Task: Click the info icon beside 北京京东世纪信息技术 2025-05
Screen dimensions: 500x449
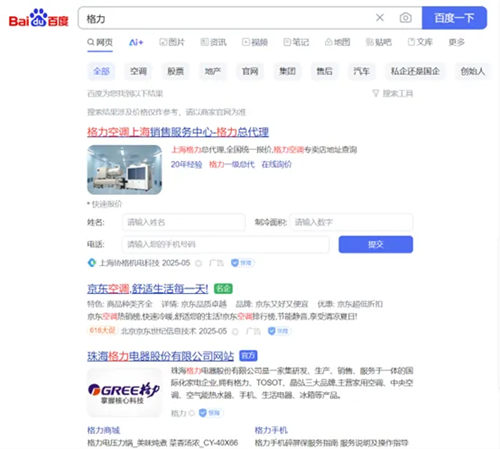Action: point(235,332)
